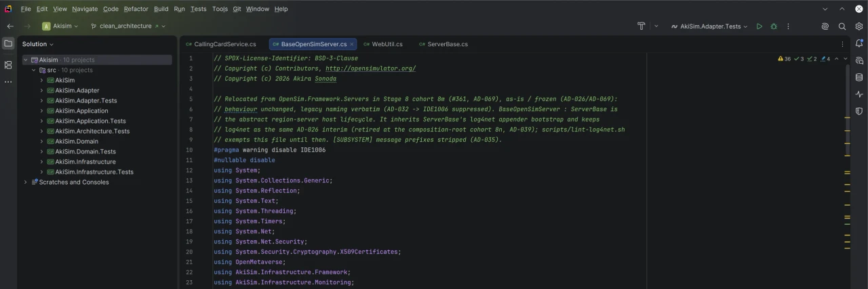Open Search Everywhere magnifier icon
The image size is (868, 289).
[842, 26]
